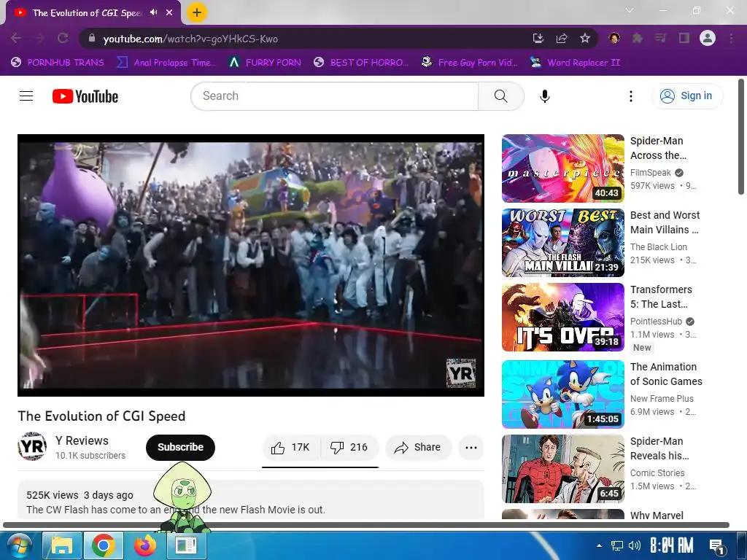Screen dimensions: 747x560
Task: Open Transformers 5: The Last... thumbnail
Action: pyautogui.click(x=562, y=317)
